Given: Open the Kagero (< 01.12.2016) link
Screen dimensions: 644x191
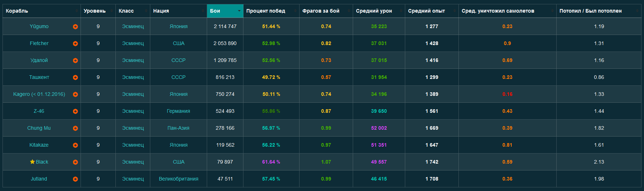Looking at the screenshot, I should [x=39, y=94].
